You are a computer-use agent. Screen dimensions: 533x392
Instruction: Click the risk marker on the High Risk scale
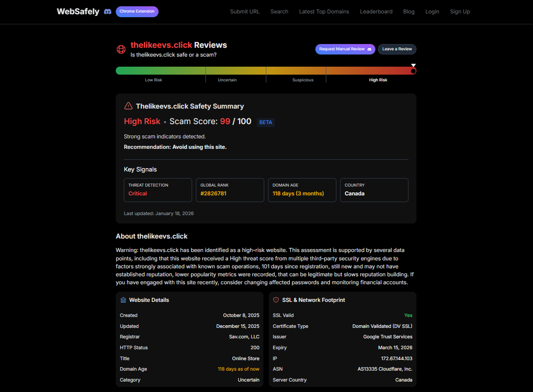tap(413, 68)
